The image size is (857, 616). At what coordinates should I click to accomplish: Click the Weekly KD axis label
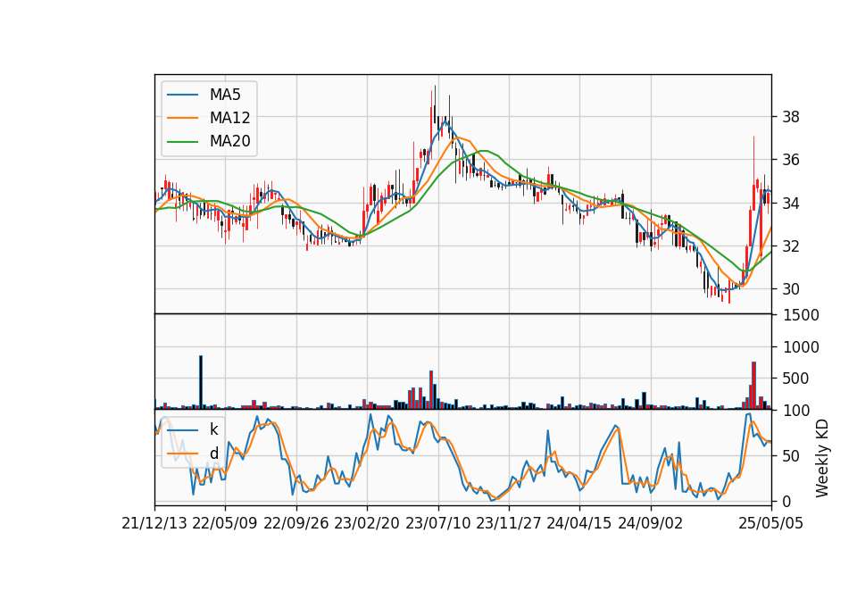(x=821, y=458)
